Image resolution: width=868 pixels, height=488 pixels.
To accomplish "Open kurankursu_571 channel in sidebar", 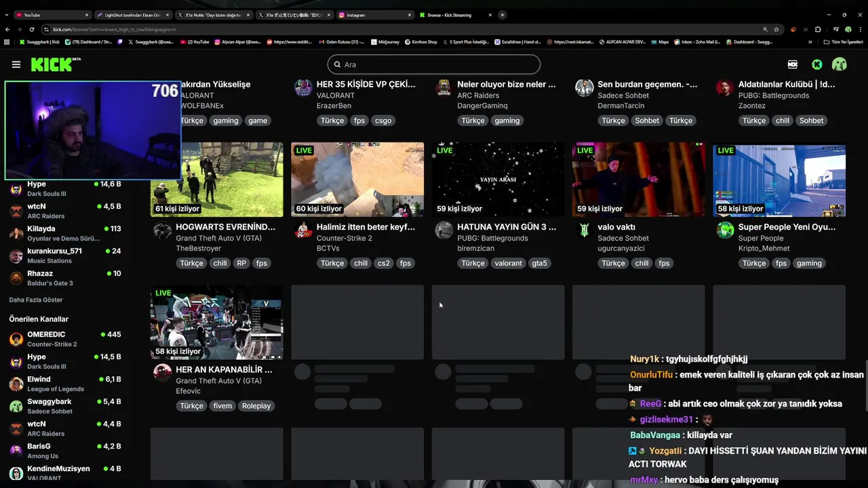I will 65,256.
